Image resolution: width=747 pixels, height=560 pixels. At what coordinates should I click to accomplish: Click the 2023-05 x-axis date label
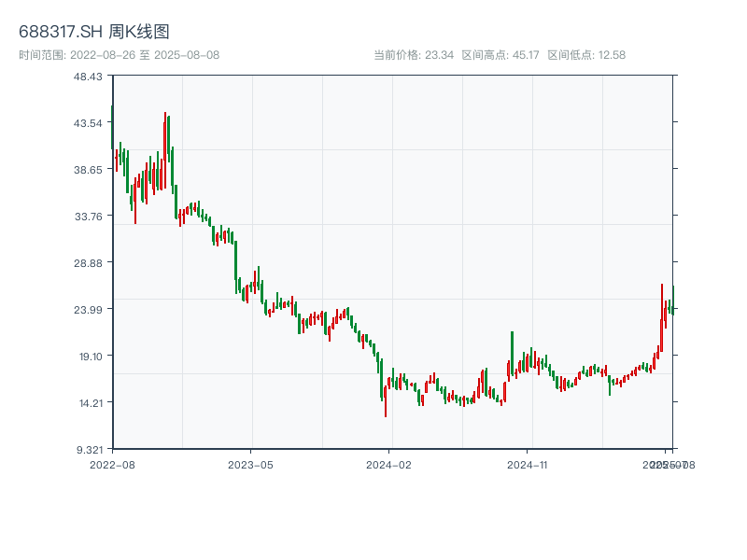click(x=251, y=464)
